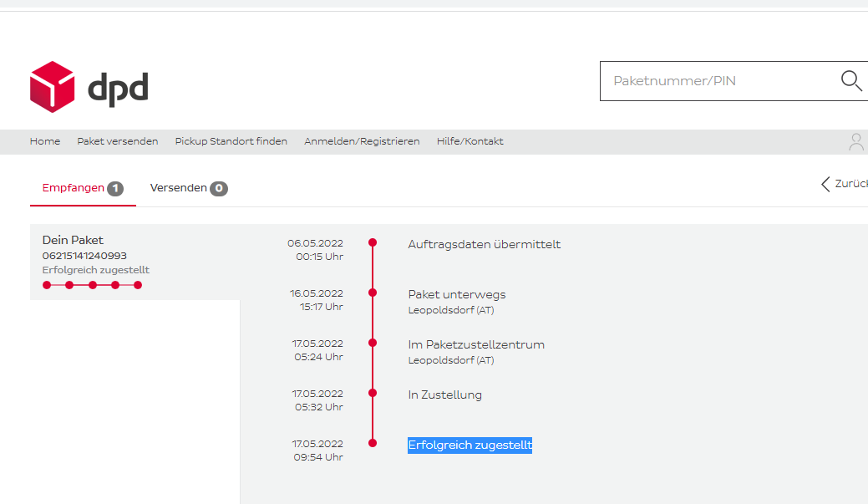Click Anmelden/Registrieren link

click(362, 141)
